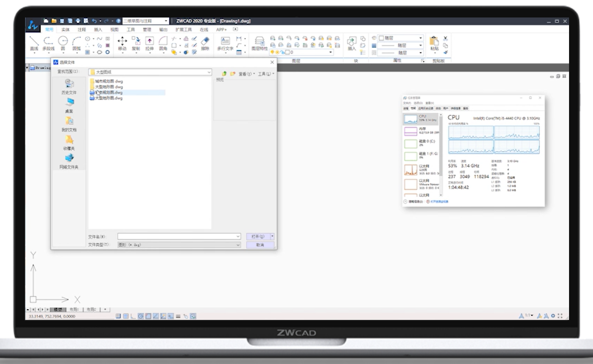Viewport: 593px width, 364px height.
Task: Open the file type (文件类型) combo box
Action: point(179,245)
